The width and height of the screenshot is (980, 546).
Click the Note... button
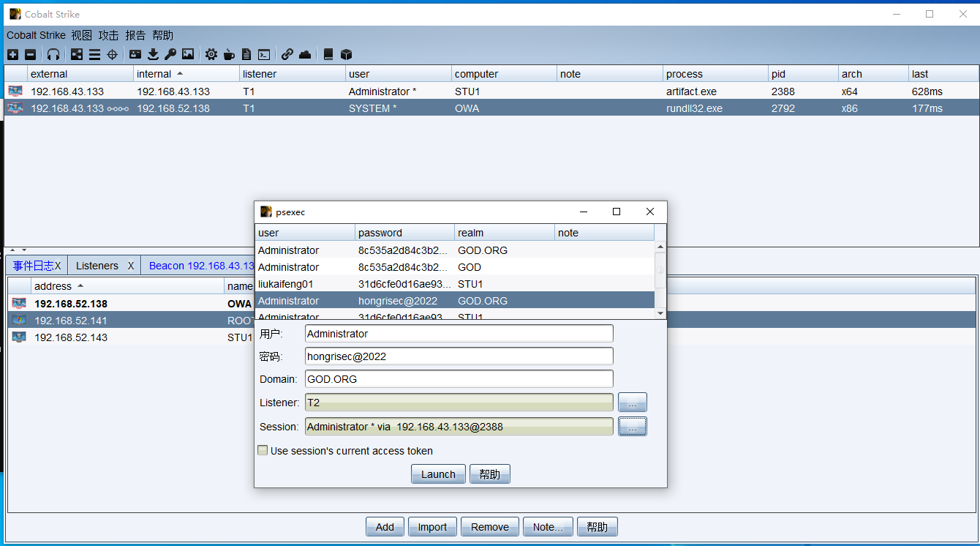tap(548, 527)
